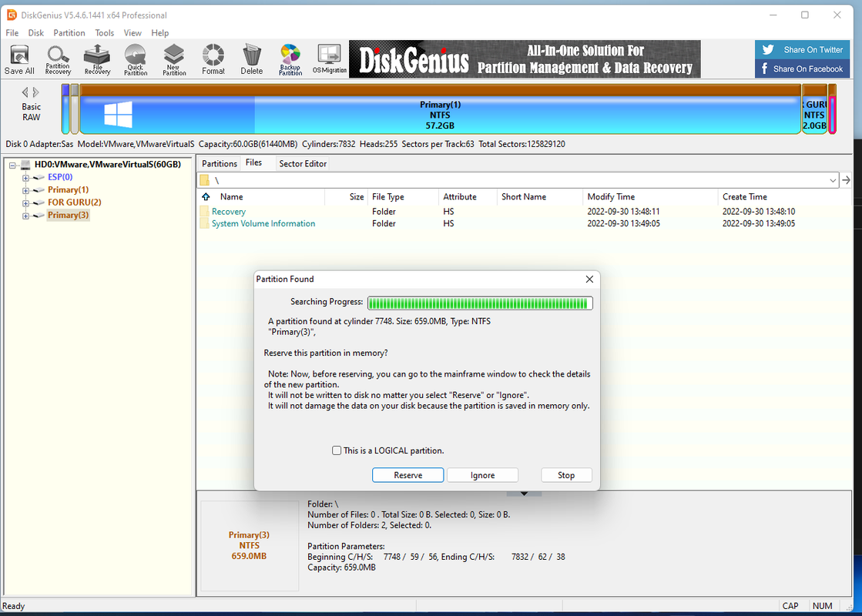Expand the Primary(1) tree node
Screen dimensions: 862x616
pyautogui.click(x=25, y=190)
